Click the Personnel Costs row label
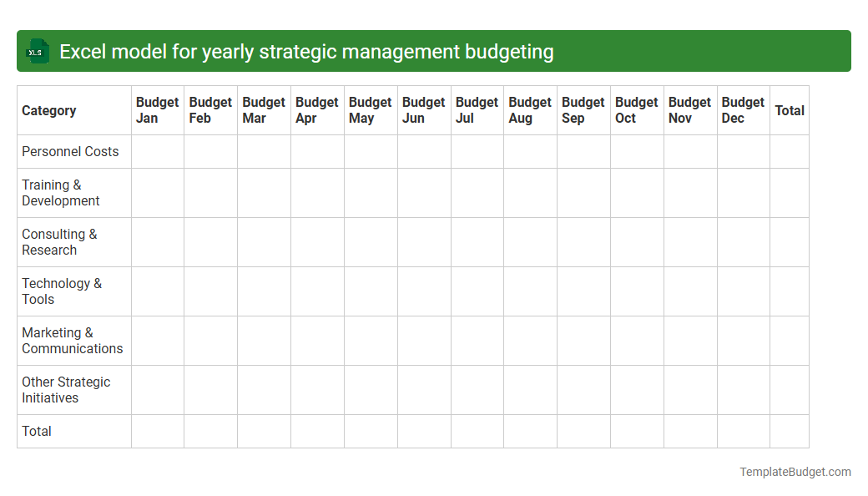Image resolution: width=868 pixels, height=496 pixels. (x=70, y=151)
